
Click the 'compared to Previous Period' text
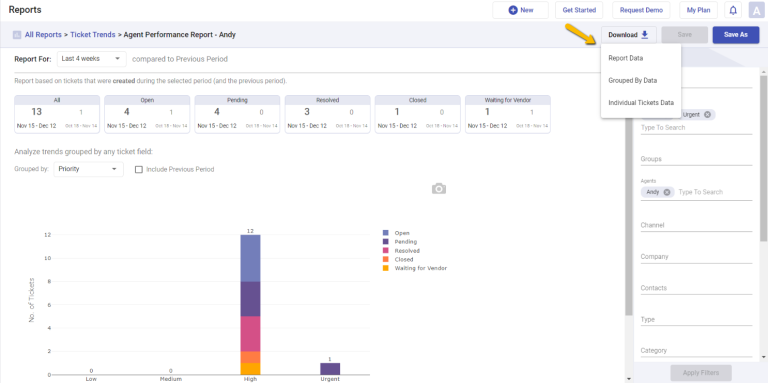pyautogui.click(x=180, y=59)
